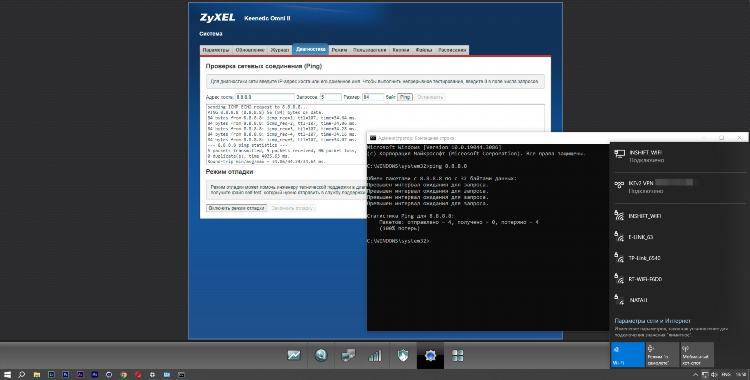Open Photoshop from the taskbar
750x380 pixels.
(x=66, y=375)
